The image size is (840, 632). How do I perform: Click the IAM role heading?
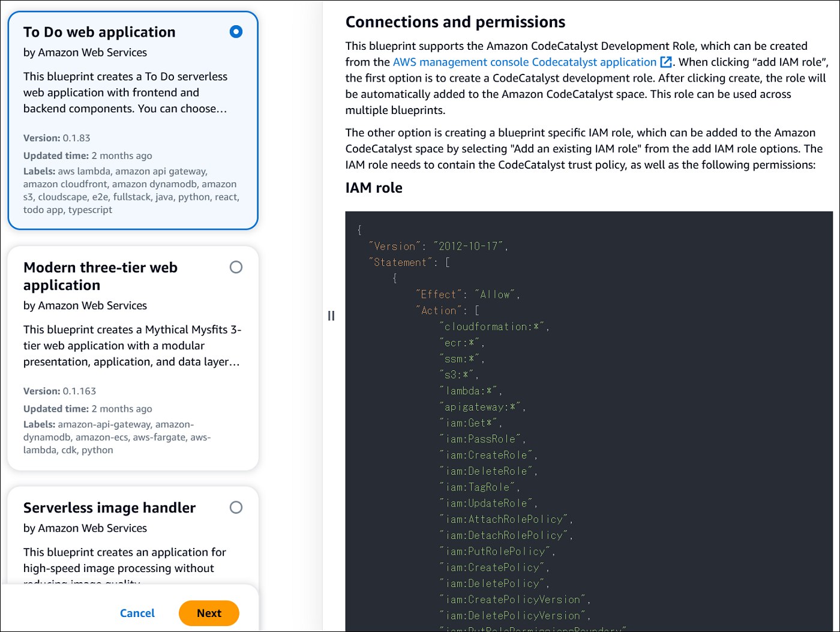374,188
